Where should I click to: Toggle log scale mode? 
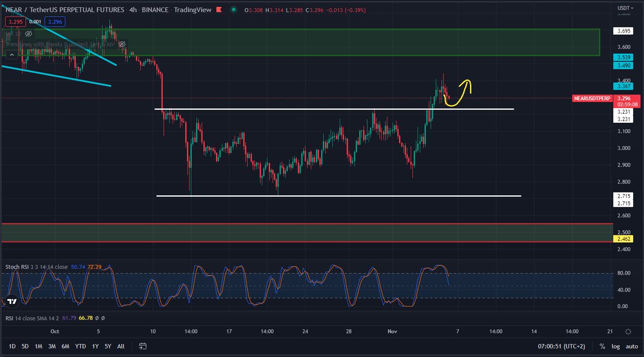click(x=615, y=347)
